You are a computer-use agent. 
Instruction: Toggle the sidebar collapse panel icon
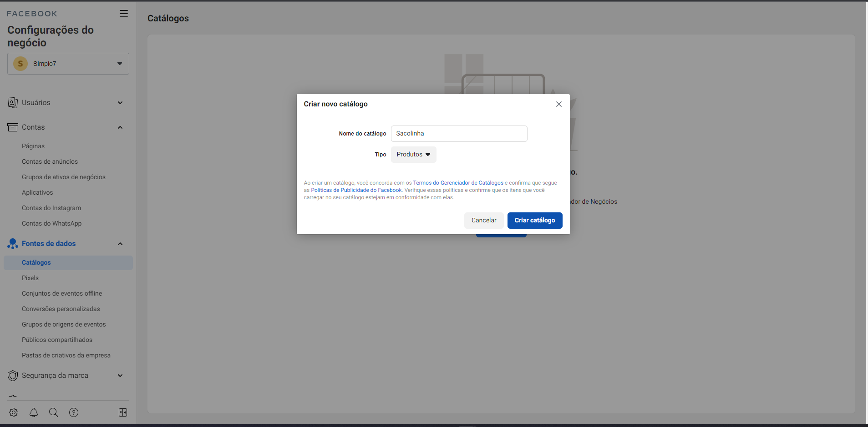(123, 412)
